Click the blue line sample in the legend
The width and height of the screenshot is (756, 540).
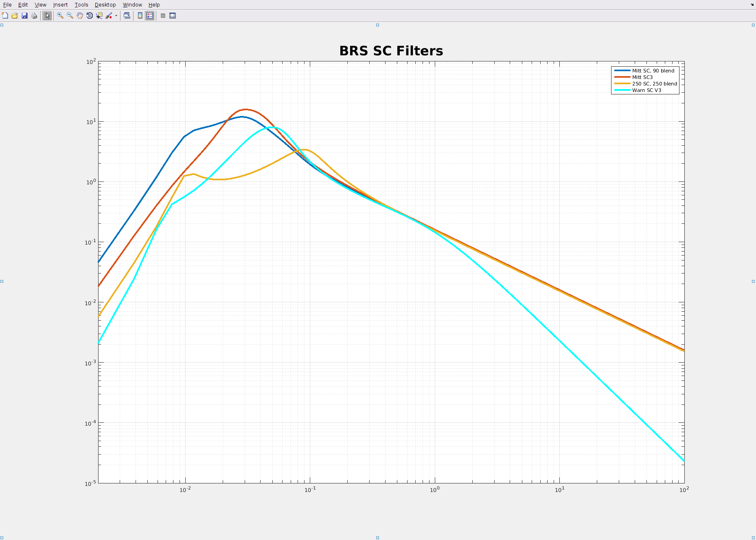click(x=622, y=70)
